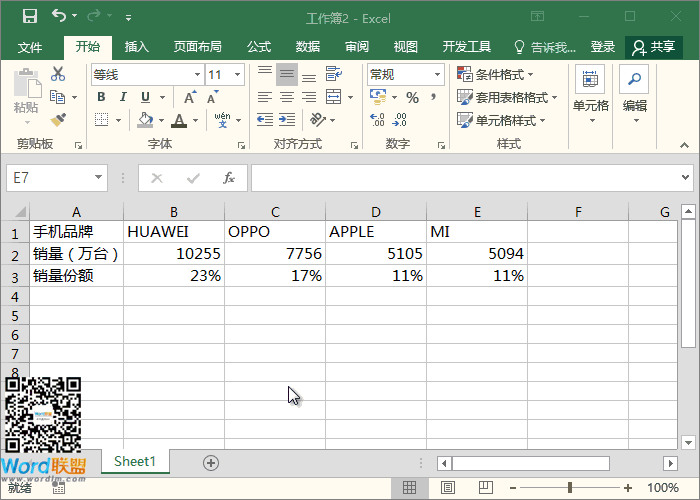Click the Save icon in title bar

tap(30, 17)
